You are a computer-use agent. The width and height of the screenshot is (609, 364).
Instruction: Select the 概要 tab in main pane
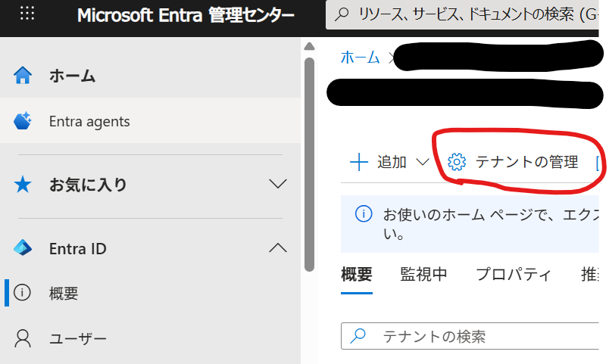coord(357,275)
